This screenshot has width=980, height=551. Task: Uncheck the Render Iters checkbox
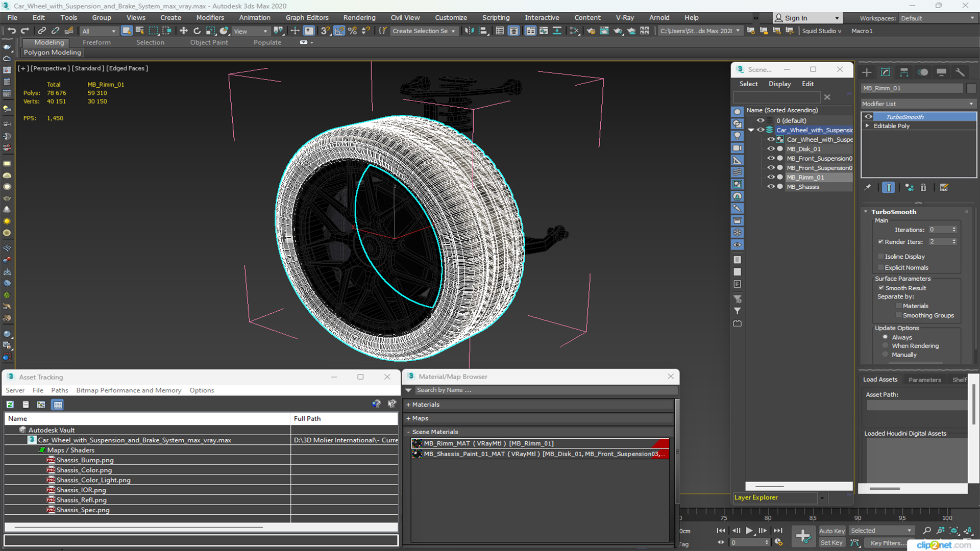(x=880, y=242)
